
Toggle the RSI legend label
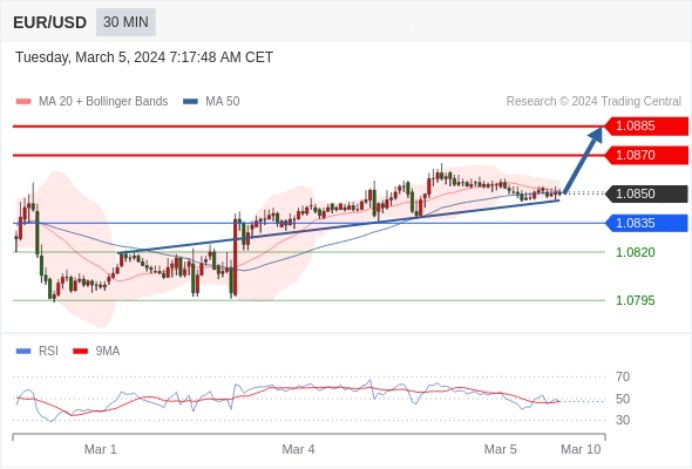pos(48,351)
